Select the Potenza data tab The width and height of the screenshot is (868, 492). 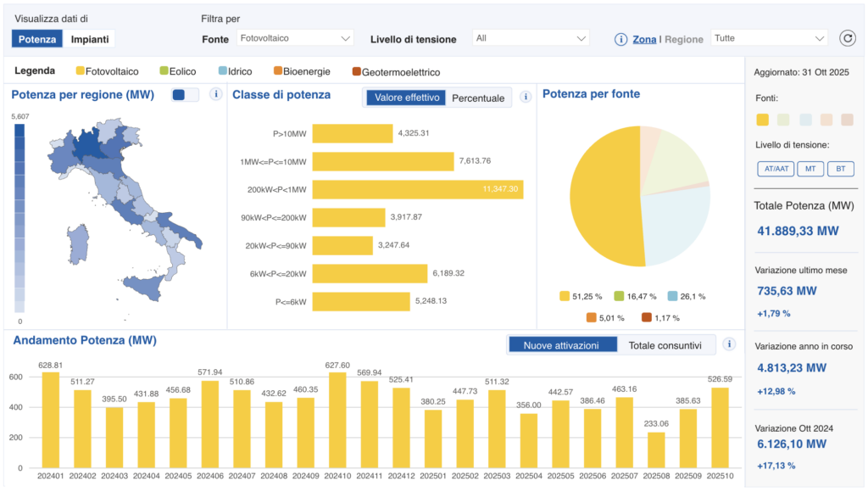pos(37,39)
